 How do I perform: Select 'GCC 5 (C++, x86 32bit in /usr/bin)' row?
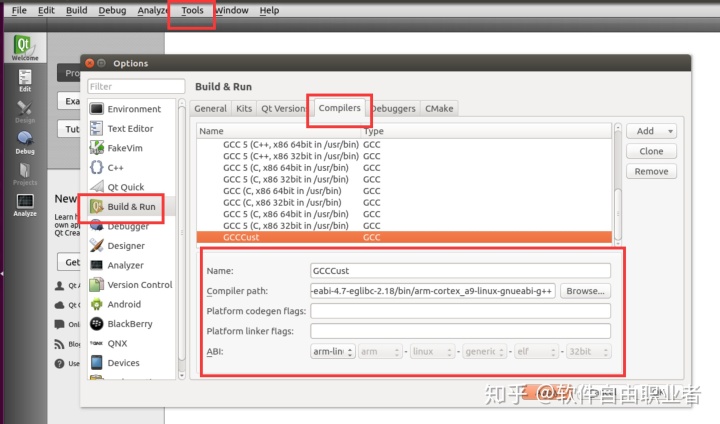click(404, 156)
